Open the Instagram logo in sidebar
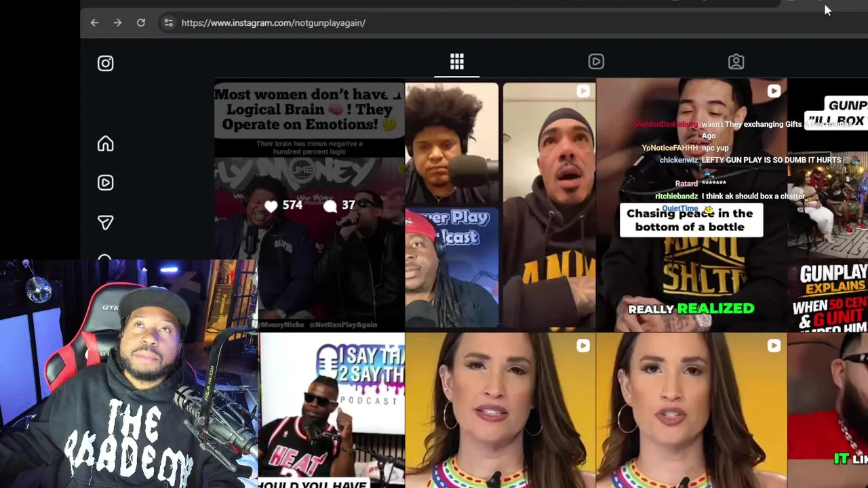 pos(105,63)
